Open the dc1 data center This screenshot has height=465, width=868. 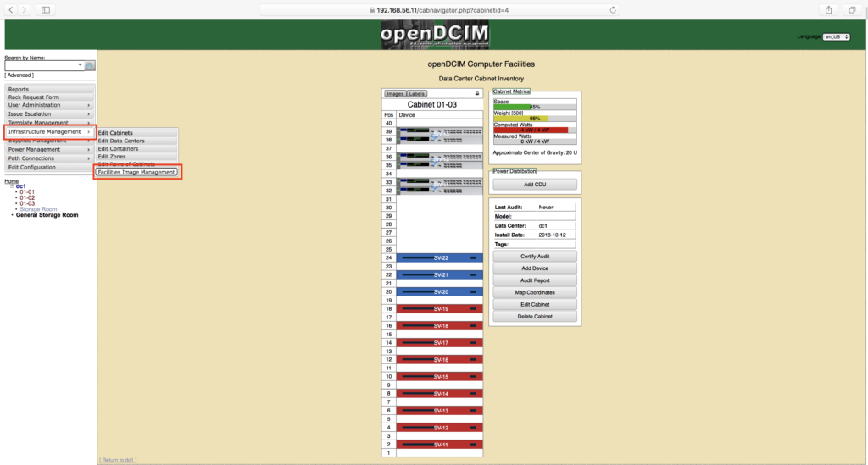pyautogui.click(x=21, y=186)
